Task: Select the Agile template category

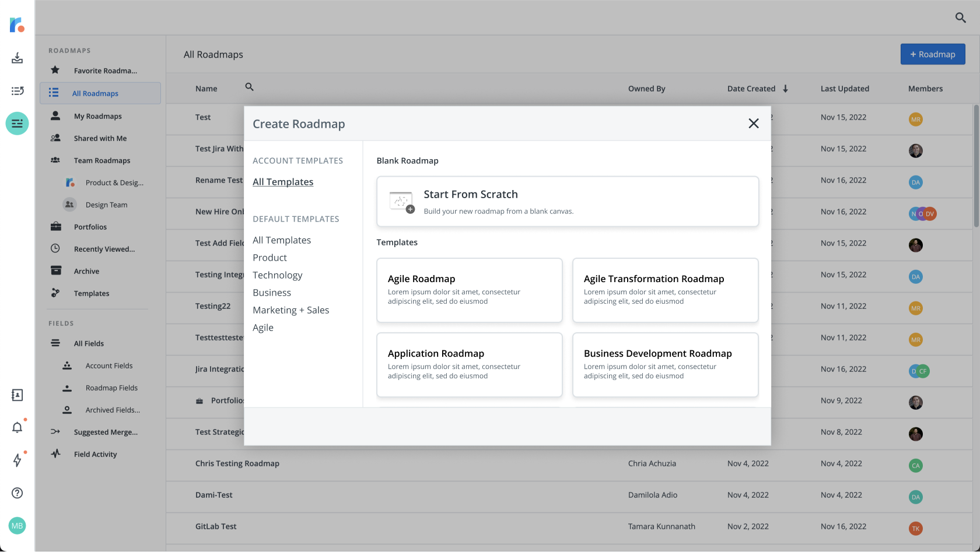Action: (x=263, y=327)
